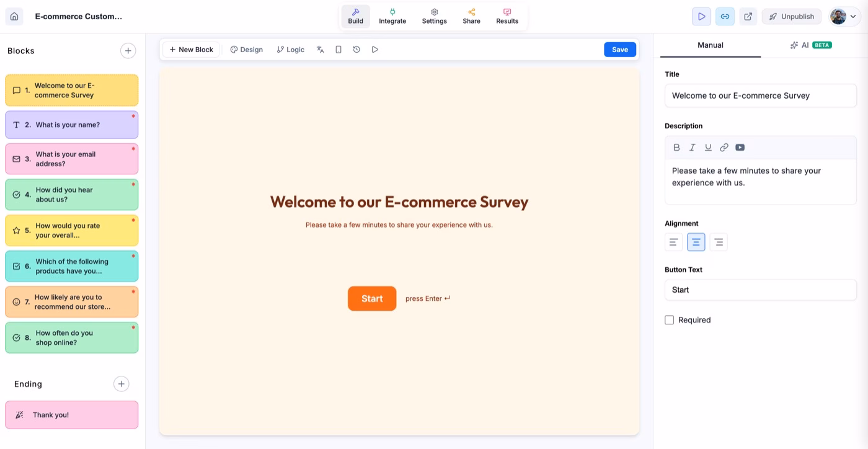This screenshot has height=449, width=868.
Task: Click the orange Start button in preview
Action: 372,298
